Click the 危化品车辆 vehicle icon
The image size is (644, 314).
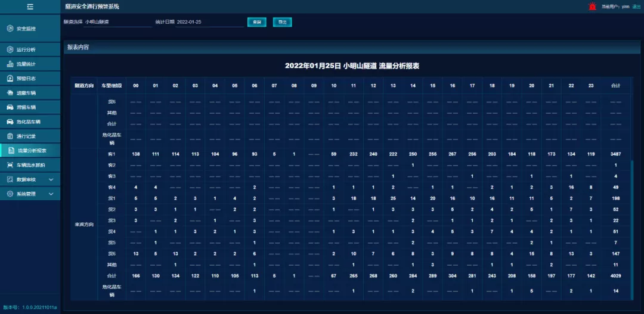click(10, 122)
